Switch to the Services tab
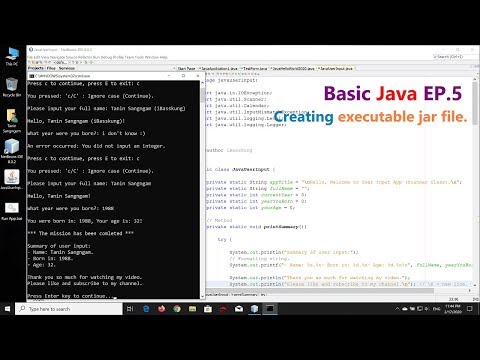The height and width of the screenshot is (360, 480). point(67,68)
